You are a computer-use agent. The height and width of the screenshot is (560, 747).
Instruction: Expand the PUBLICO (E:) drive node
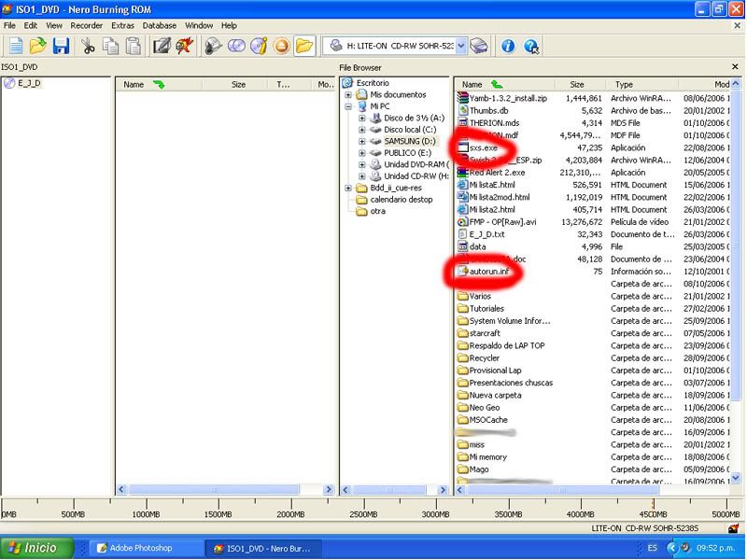tap(362, 153)
